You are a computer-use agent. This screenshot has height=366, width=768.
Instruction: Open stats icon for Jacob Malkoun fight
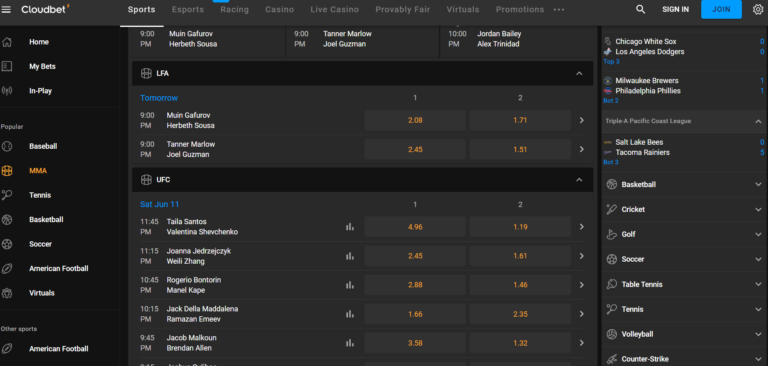coord(350,343)
